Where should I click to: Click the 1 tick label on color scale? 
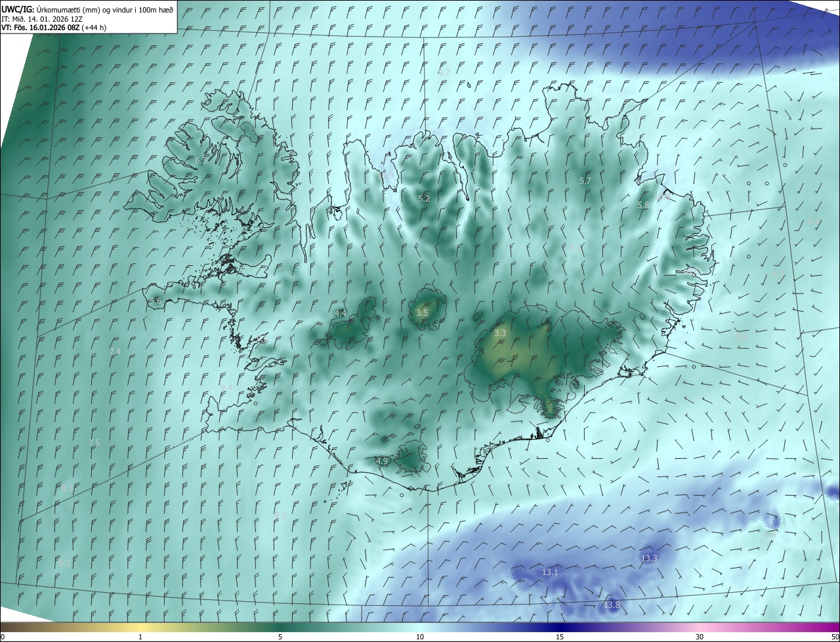[140, 637]
